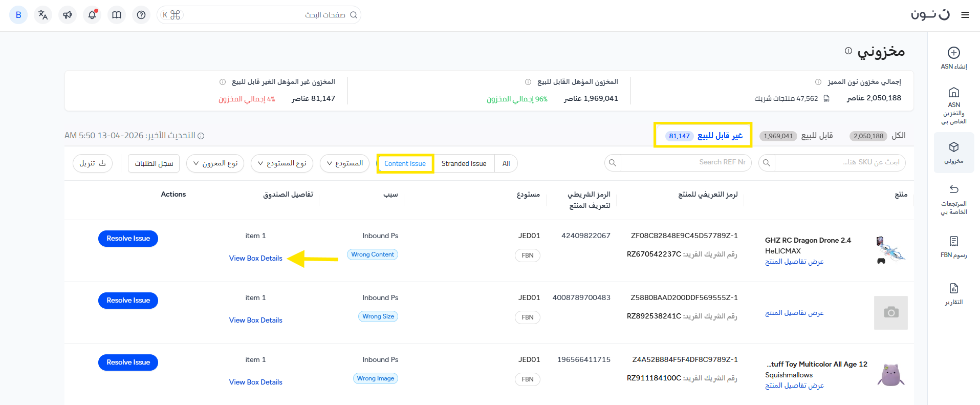Image resolution: width=980 pixels, height=405 pixels.
Task: Open View Box Details for Wrong Size item
Action: (x=255, y=320)
